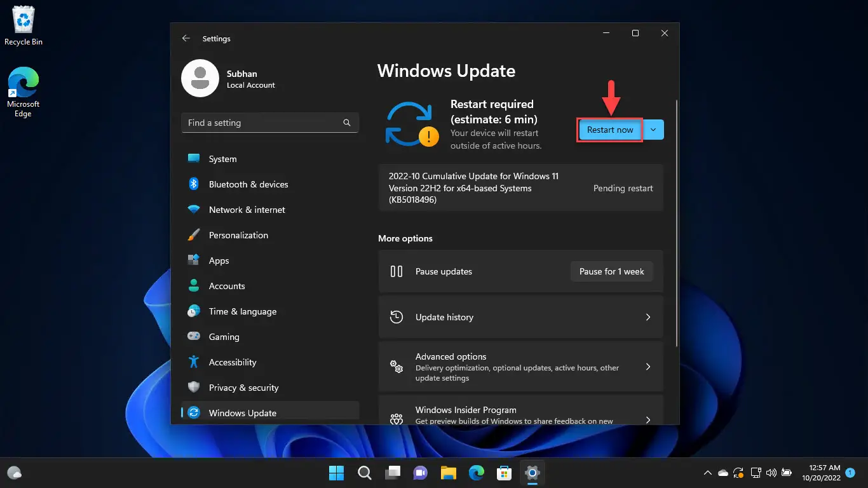Go back using Settings back arrow
868x488 pixels.
[x=186, y=39]
